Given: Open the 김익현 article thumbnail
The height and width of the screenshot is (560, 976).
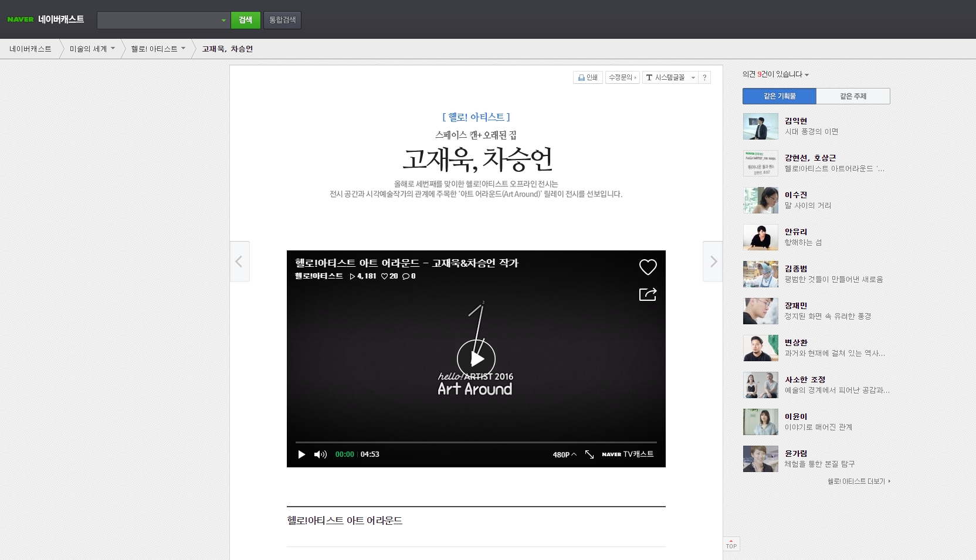Looking at the screenshot, I should tap(760, 127).
